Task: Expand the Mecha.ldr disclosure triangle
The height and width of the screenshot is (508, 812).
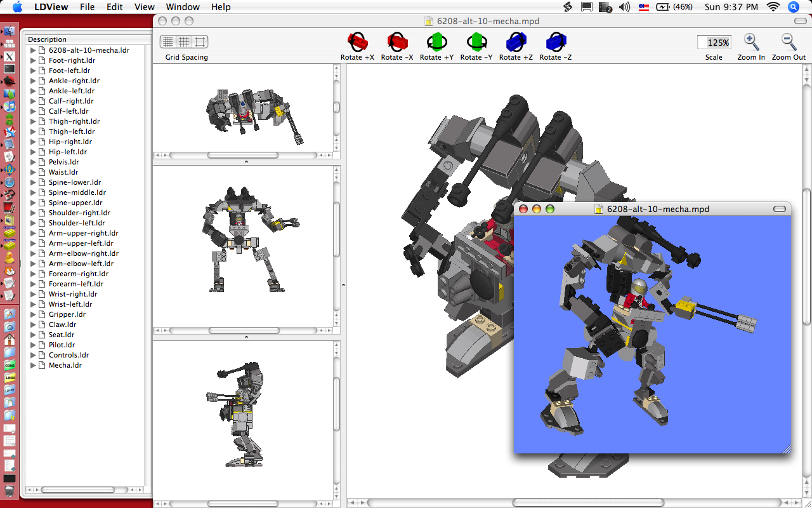Action: pos(32,365)
